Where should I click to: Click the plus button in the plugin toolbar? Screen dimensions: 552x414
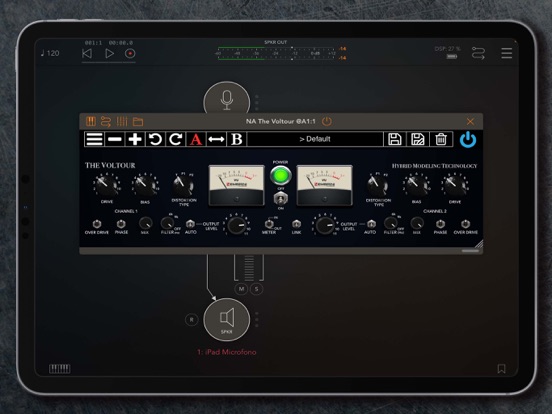tap(135, 139)
